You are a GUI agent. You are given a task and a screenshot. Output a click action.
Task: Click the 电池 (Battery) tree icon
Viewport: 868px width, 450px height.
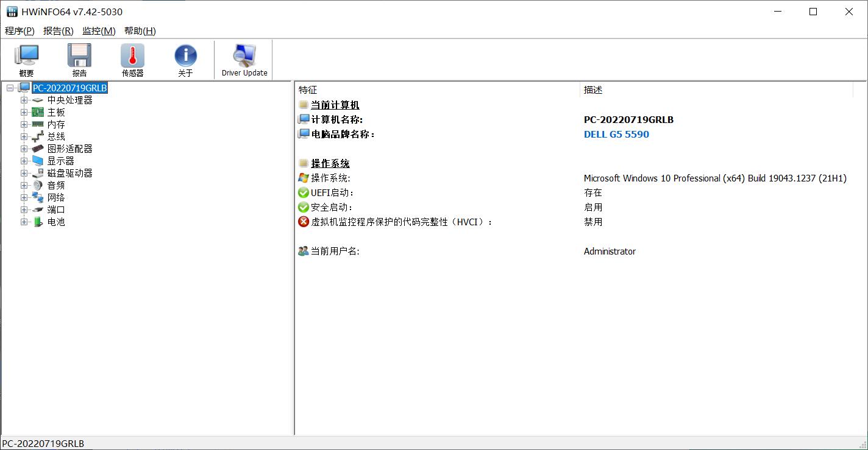(x=37, y=222)
